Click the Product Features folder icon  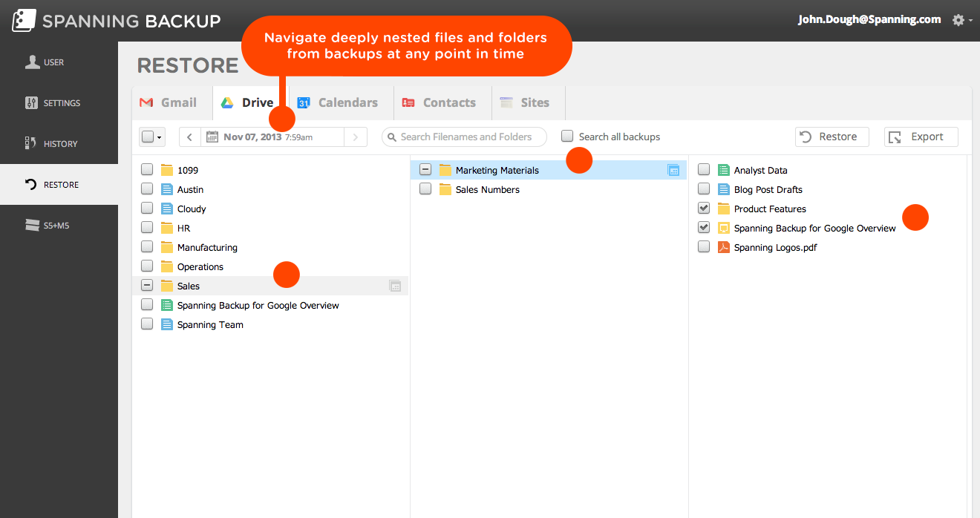click(x=724, y=209)
